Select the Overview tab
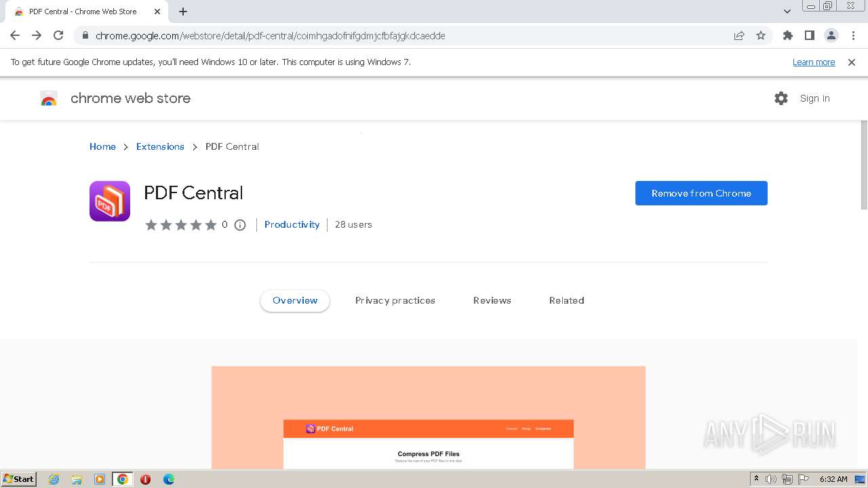This screenshot has width=868, height=488. click(295, 300)
